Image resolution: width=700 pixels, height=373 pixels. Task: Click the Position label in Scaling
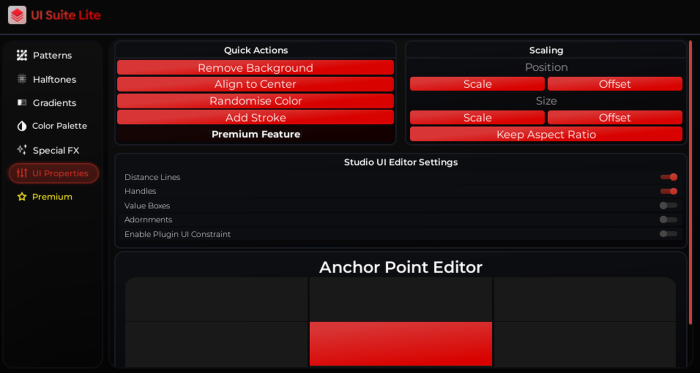click(x=546, y=67)
